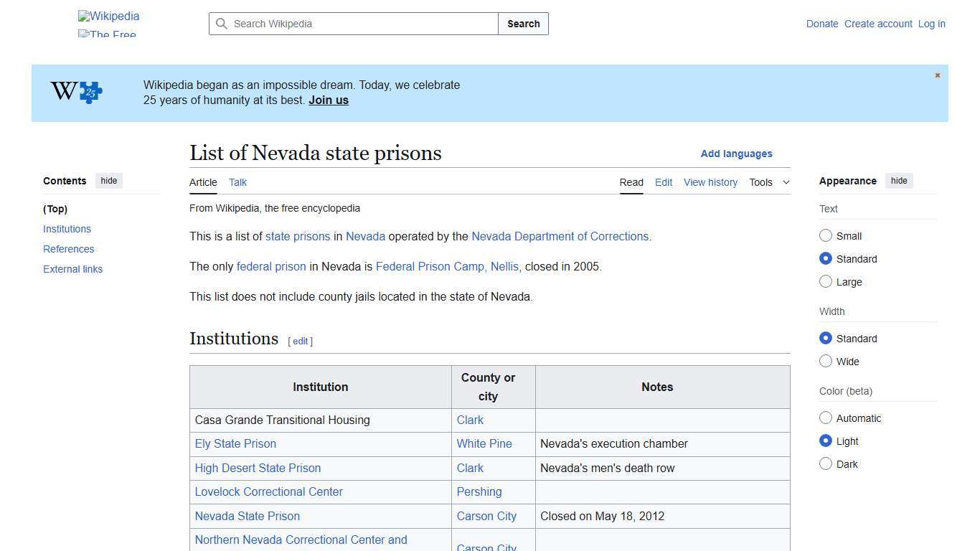Click Join us in the banner

328,100
